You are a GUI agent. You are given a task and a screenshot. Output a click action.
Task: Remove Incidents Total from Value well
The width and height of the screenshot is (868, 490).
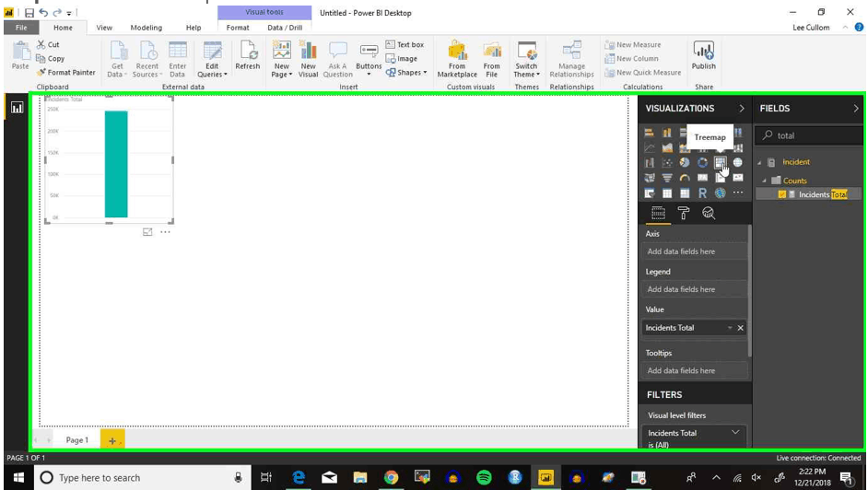tap(740, 328)
